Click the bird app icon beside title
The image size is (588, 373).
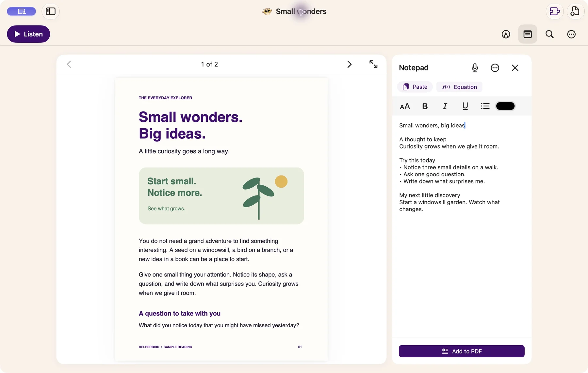(x=267, y=11)
